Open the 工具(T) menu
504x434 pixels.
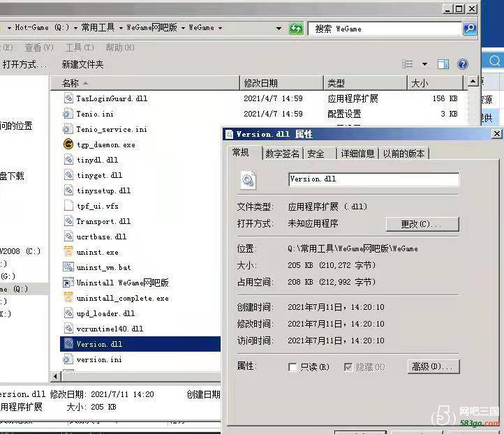[x=79, y=47]
